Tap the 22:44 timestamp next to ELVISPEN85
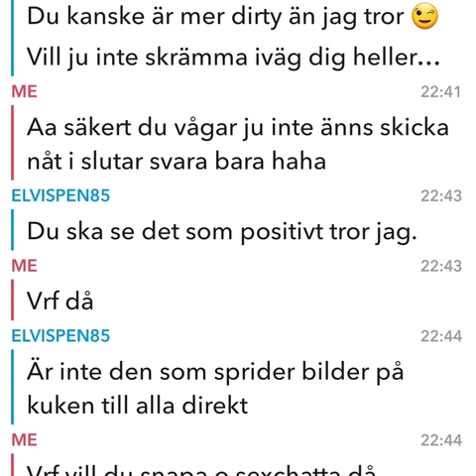The width and height of the screenshot is (476, 476). (441, 336)
